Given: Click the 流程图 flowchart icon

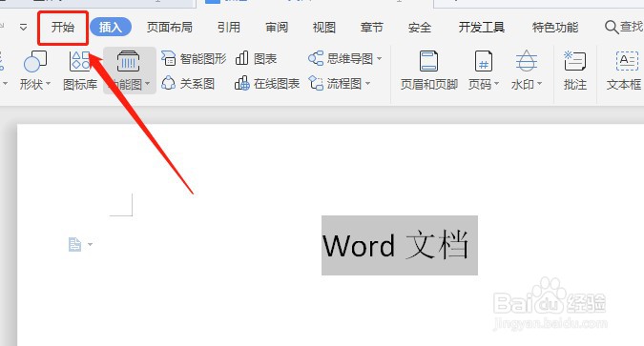Looking at the screenshot, I should [316, 83].
